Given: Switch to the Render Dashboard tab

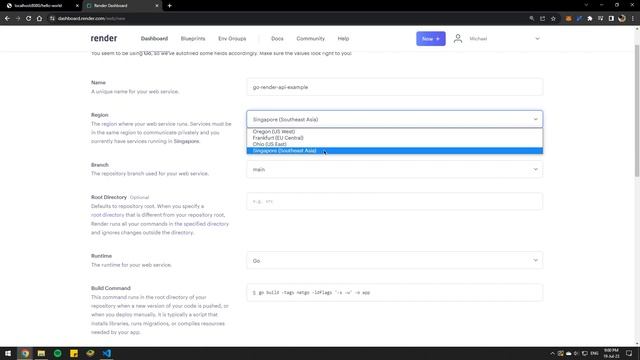Looking at the screenshot, I should (122, 6).
